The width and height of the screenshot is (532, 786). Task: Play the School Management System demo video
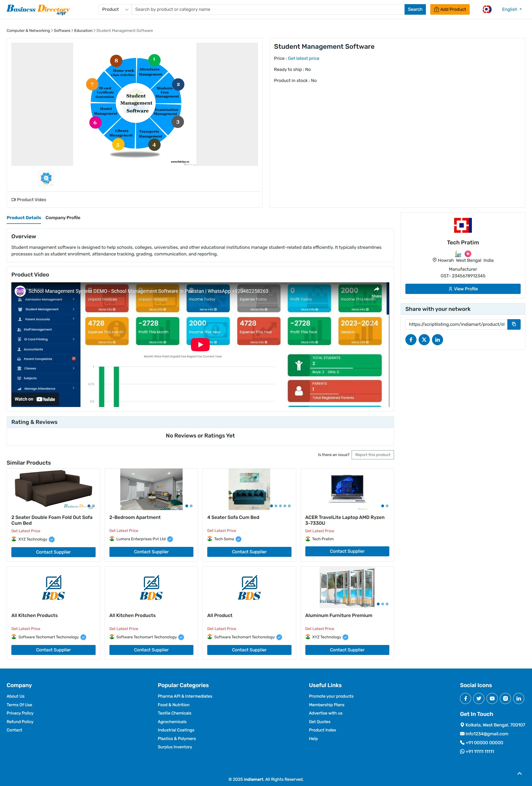200,345
